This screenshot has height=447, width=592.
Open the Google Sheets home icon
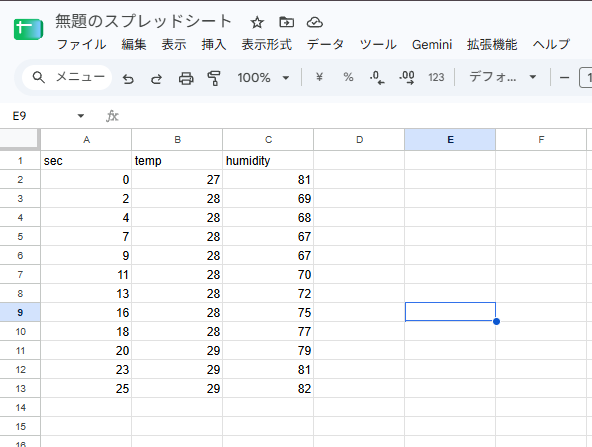[28, 29]
